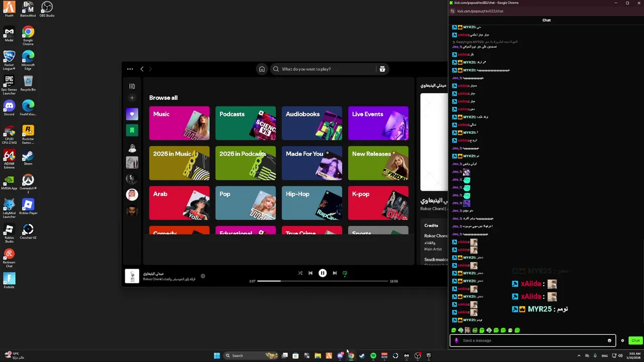The image size is (644, 362).
Task: Open the Live Events browse tile
Action: pos(378,123)
